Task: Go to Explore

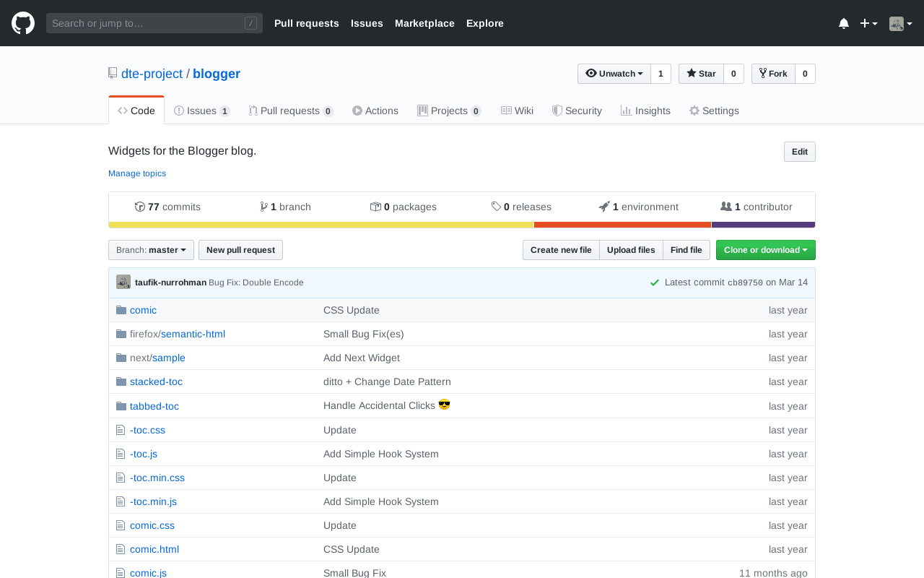Action: click(485, 23)
